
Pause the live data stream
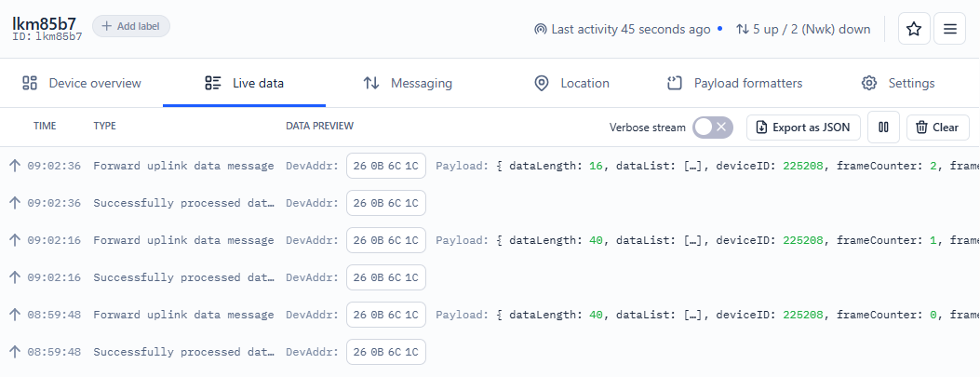(x=883, y=128)
